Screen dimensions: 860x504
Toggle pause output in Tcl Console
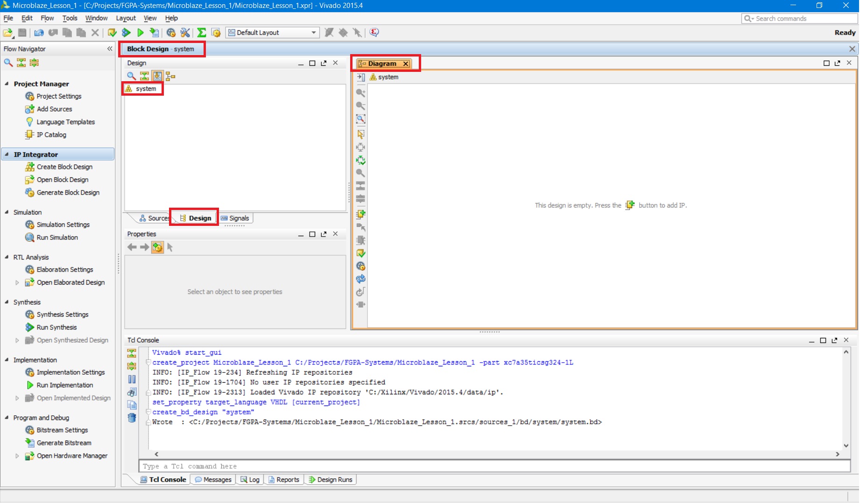132,379
